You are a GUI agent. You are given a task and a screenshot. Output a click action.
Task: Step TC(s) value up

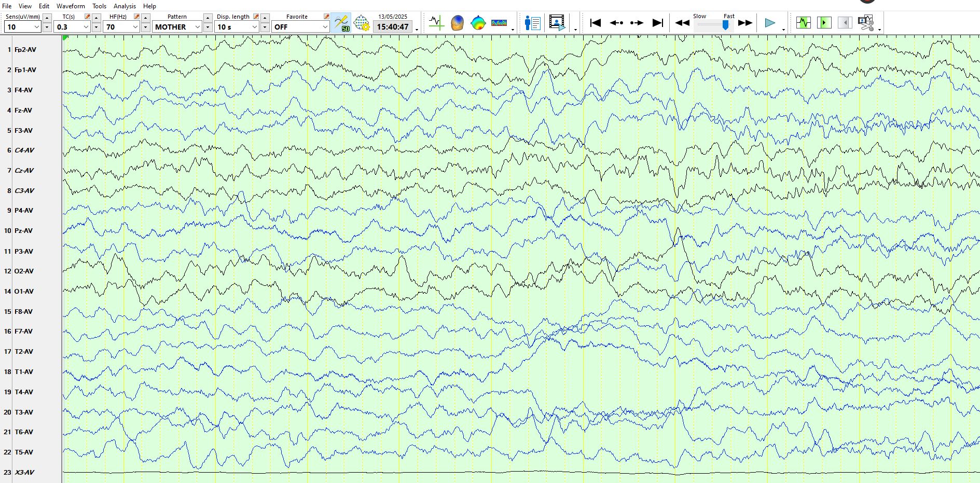96,18
